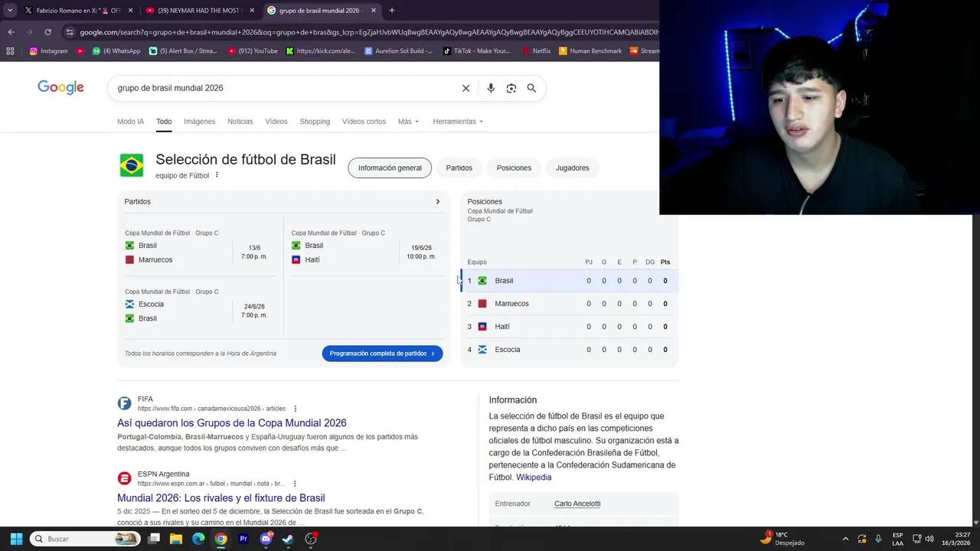
Task: Open the Human Benchmark bookmark
Action: pyautogui.click(x=590, y=51)
